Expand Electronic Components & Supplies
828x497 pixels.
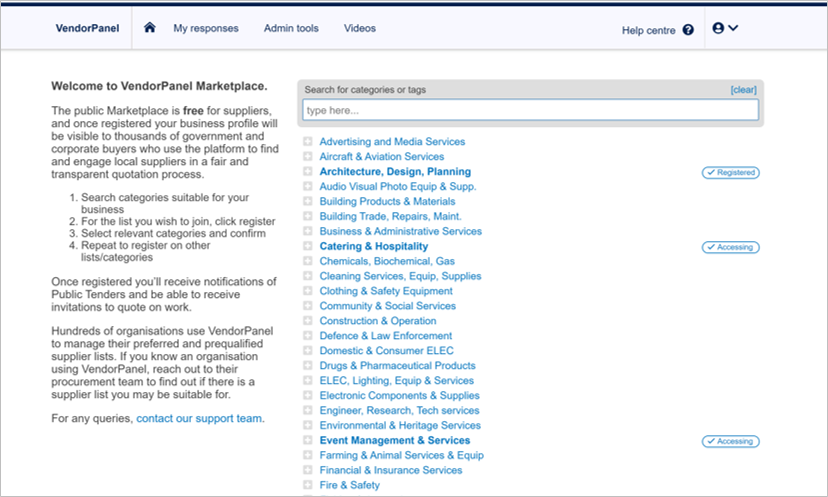[x=308, y=395]
